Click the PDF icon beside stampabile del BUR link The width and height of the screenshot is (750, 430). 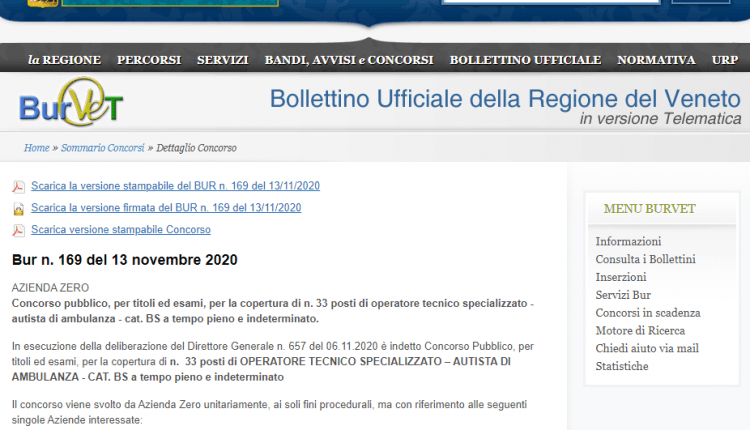pos(18,187)
